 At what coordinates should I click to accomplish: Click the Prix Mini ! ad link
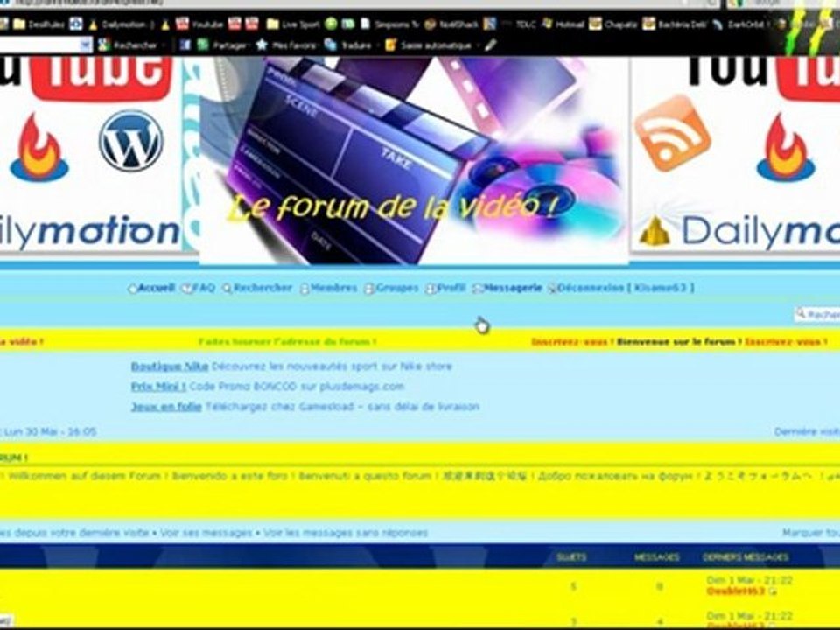158,386
